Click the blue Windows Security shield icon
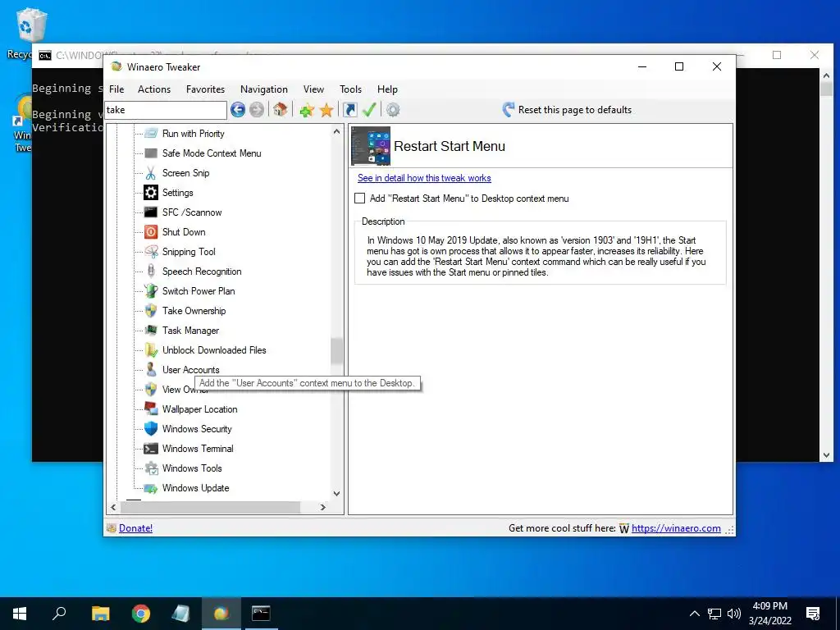The height and width of the screenshot is (630, 840). point(151,428)
